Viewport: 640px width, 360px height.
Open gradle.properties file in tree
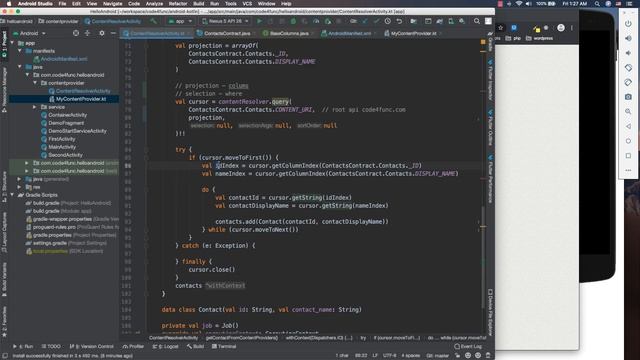[x=52, y=235]
